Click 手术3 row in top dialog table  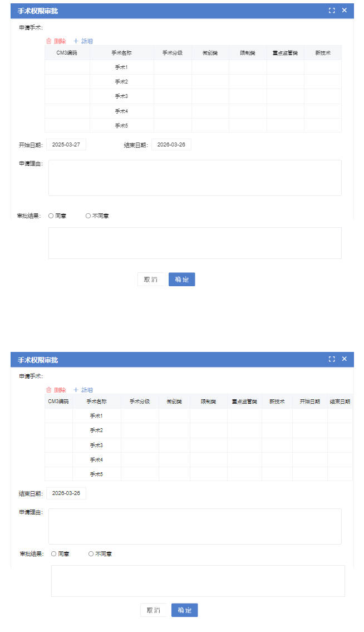point(193,96)
